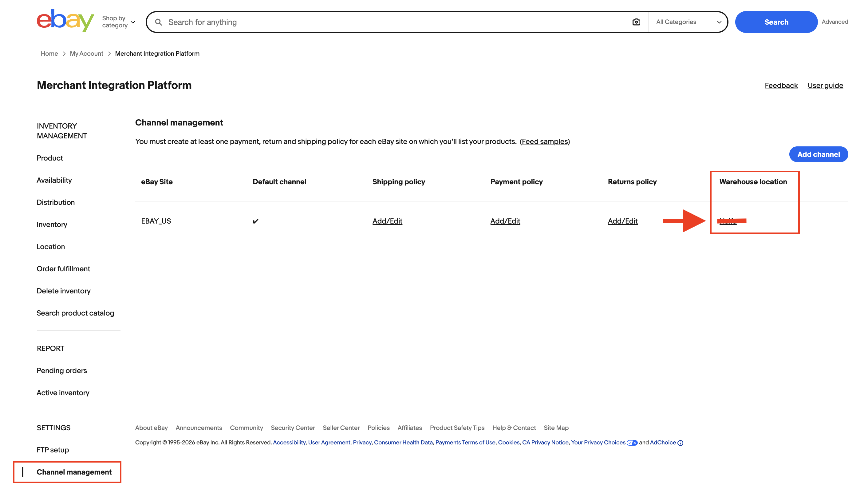This screenshot has height=489, width=868.
Task: Click the eBay Site column header
Action: (x=157, y=182)
